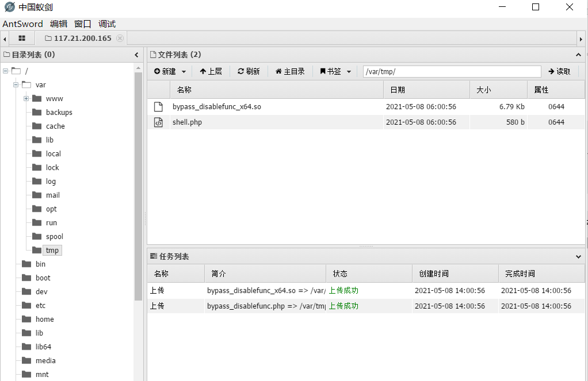
Task: Select the etc folder
Action: click(x=40, y=306)
